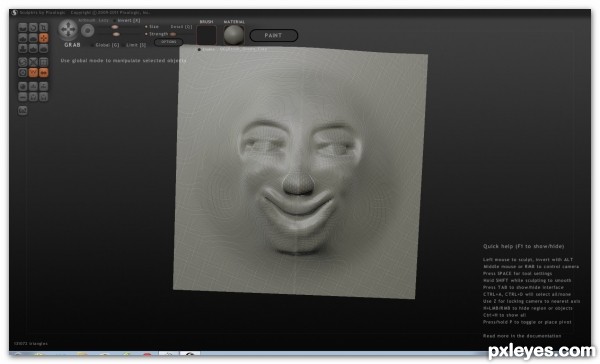Click the GoZ icon below the file tools
This screenshot has height=364, width=600.
23,110
